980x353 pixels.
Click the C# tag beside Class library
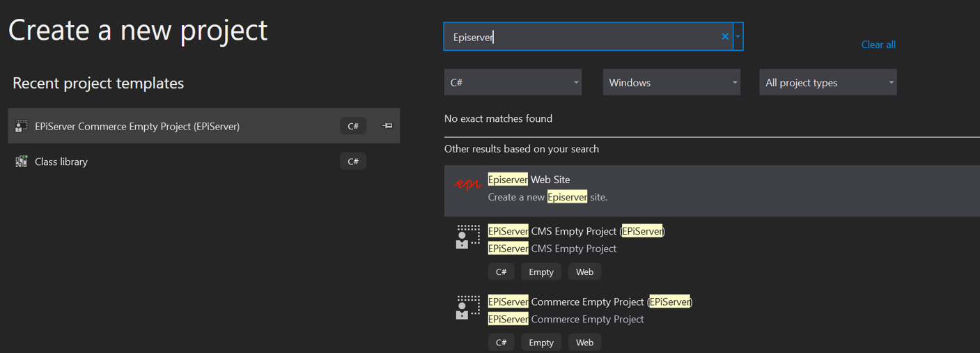353,162
